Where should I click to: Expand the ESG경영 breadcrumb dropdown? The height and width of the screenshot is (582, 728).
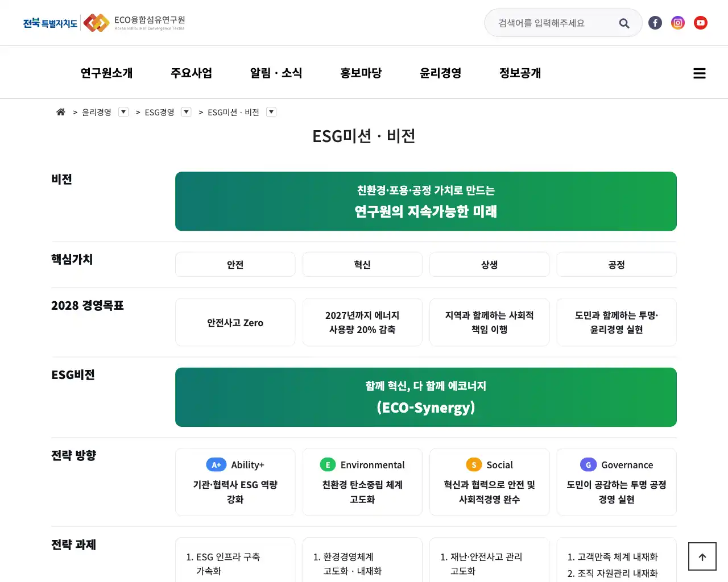click(x=186, y=112)
